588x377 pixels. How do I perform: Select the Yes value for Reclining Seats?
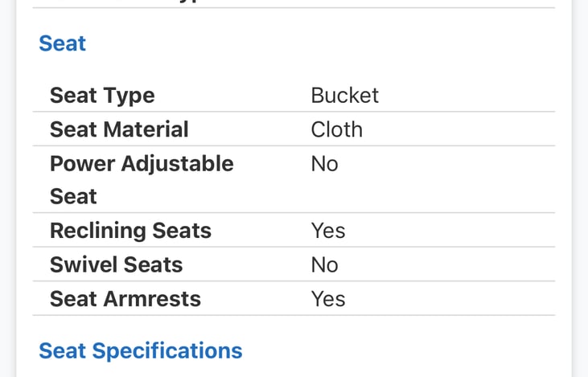(x=328, y=232)
